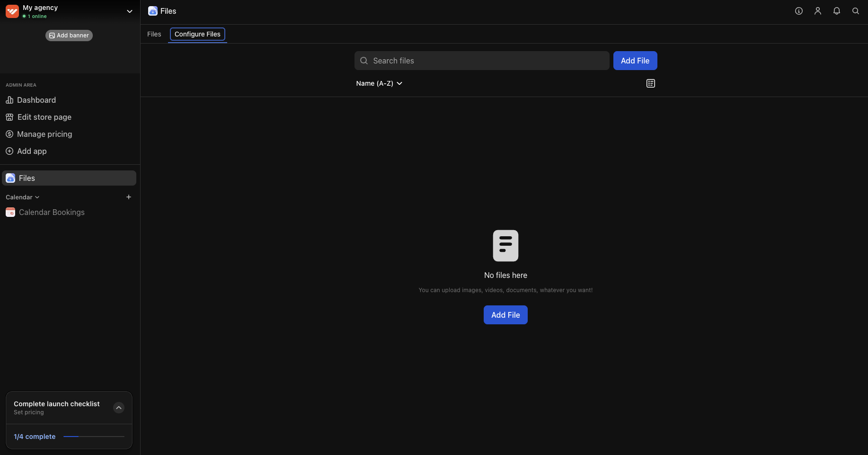Click the plus to add a Calendar app
868x455 pixels.
[128, 197]
